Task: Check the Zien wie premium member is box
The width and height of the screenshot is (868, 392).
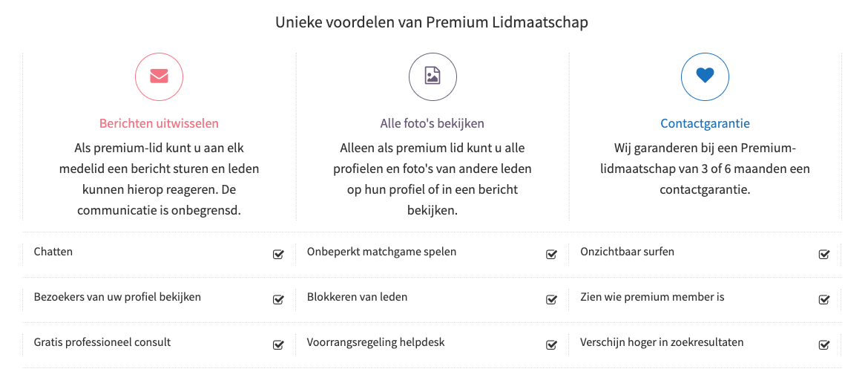Action: click(x=823, y=299)
